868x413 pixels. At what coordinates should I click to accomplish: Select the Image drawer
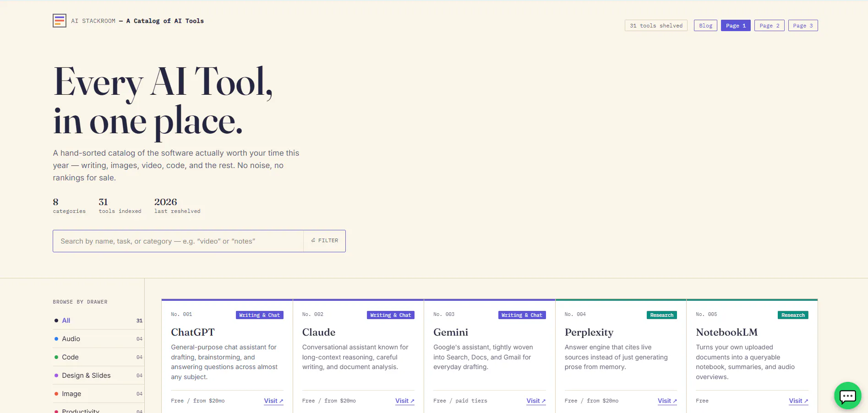98,394
